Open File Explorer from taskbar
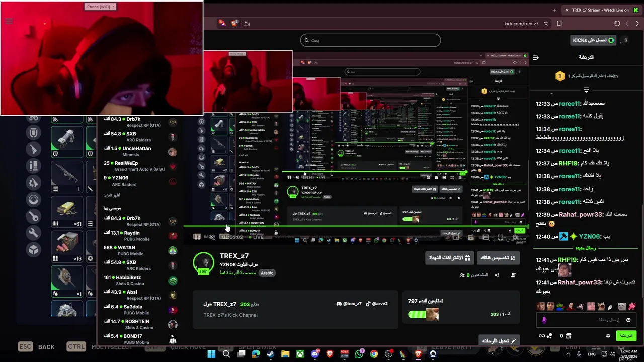This screenshot has width=644, height=362. 285,354
